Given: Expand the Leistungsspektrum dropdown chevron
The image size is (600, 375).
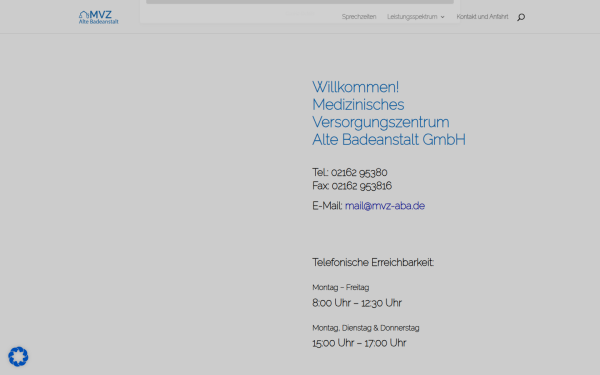Looking at the screenshot, I should (442, 17).
